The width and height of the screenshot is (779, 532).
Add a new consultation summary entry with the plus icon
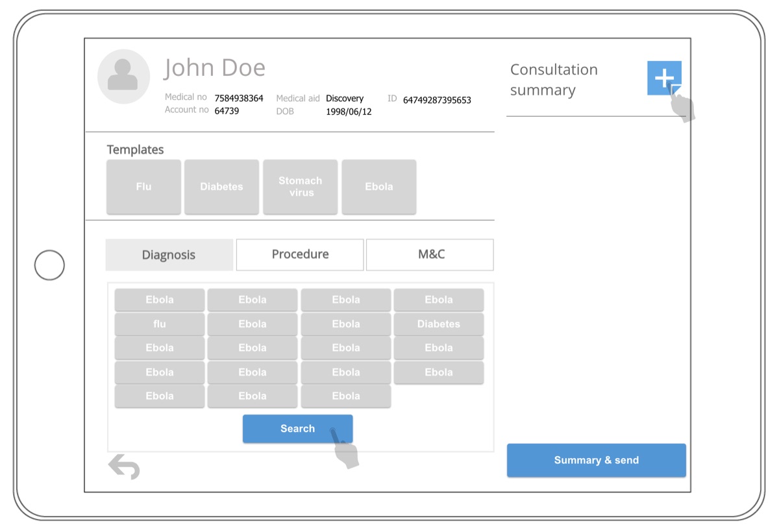point(664,78)
